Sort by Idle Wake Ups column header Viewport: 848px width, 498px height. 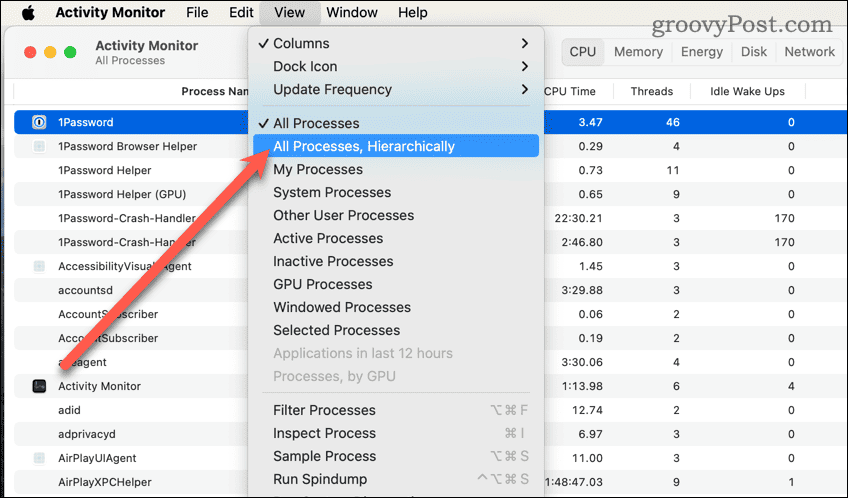(x=747, y=91)
